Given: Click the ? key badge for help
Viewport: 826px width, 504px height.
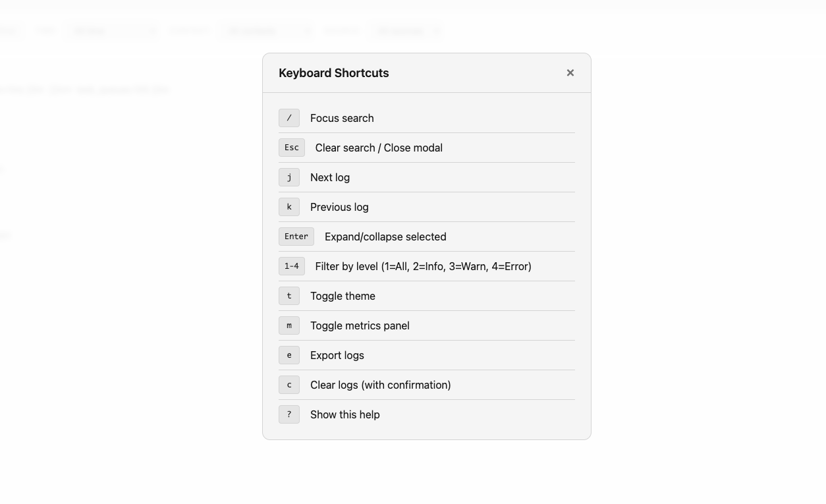Looking at the screenshot, I should coord(289,414).
